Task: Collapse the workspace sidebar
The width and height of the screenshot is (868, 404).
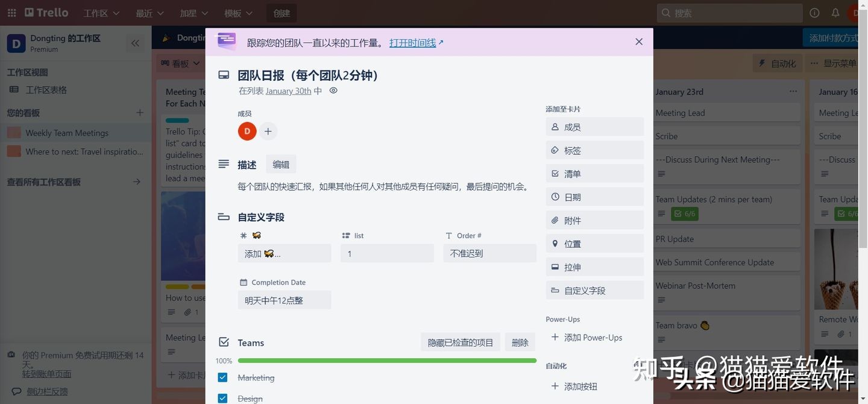Action: coord(135,43)
